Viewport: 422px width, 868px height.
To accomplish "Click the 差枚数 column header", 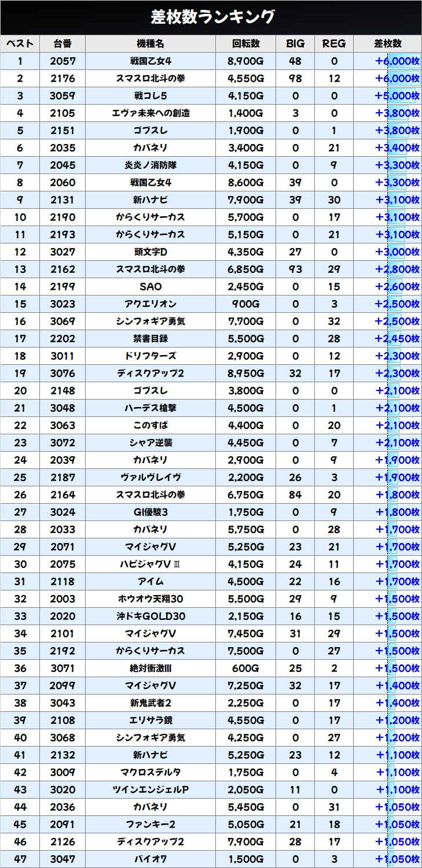I will coord(387,44).
